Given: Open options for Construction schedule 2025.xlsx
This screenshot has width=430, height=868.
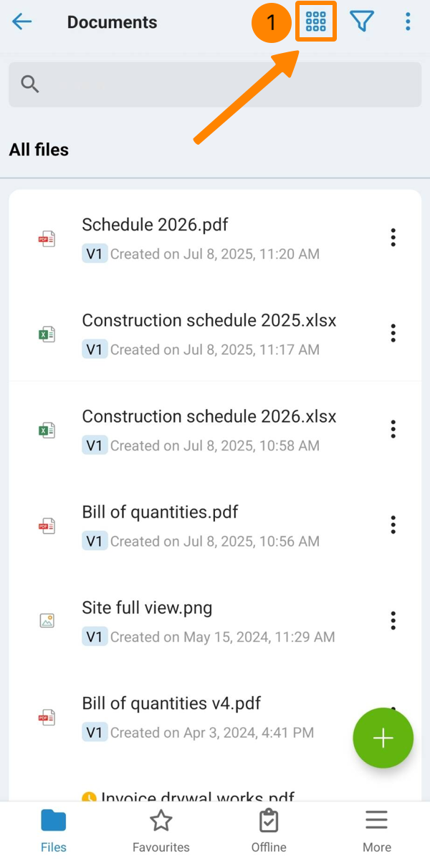Looking at the screenshot, I should click(x=393, y=333).
